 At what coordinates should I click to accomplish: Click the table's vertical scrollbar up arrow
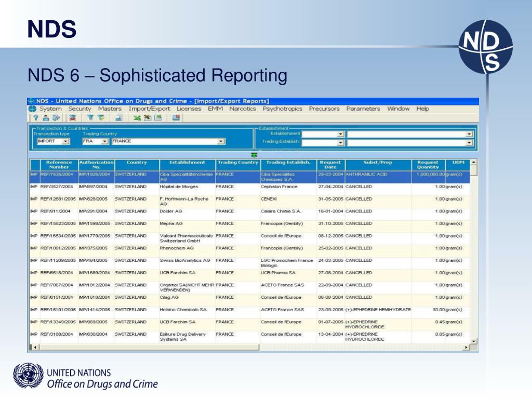click(x=474, y=163)
